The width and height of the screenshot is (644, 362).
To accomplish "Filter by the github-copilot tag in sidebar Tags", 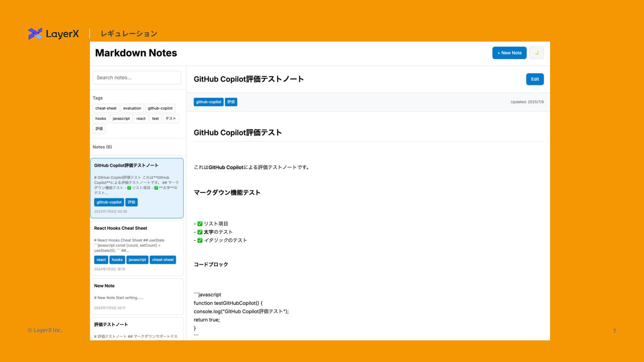I will [160, 108].
